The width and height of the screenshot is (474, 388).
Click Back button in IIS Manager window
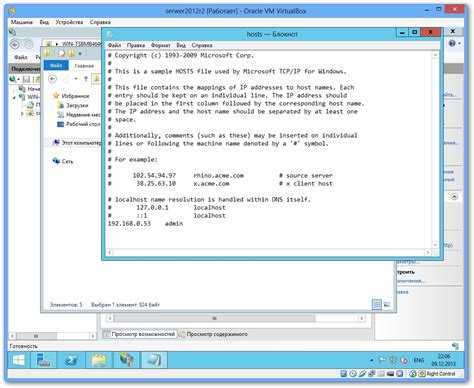(15, 44)
